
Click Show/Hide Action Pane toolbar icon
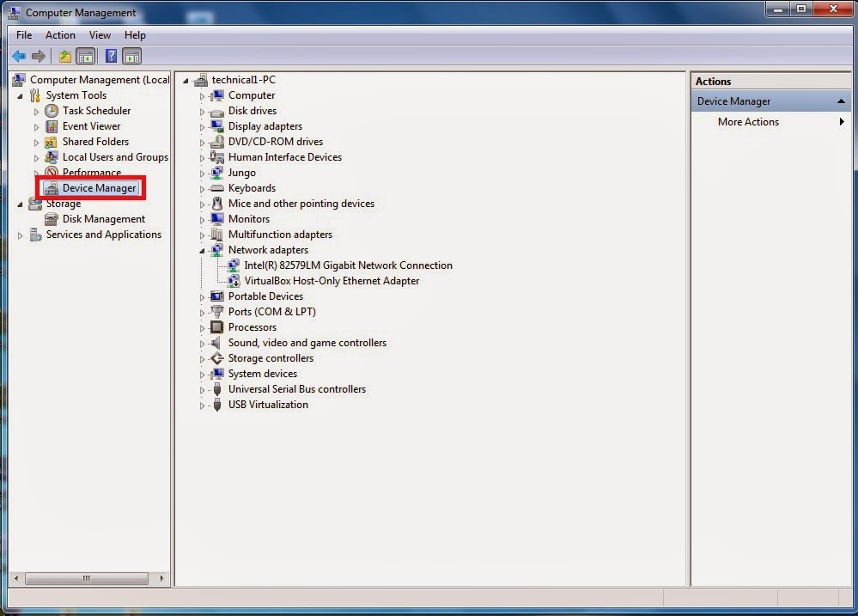coord(132,56)
